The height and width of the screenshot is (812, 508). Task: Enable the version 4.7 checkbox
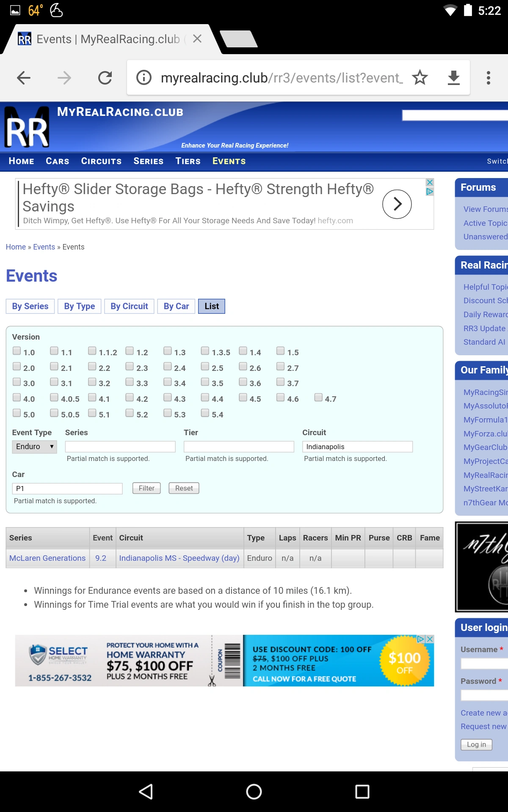click(x=318, y=398)
